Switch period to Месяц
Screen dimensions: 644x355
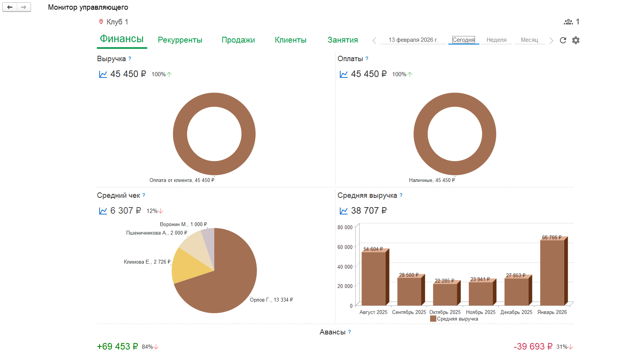(x=529, y=40)
